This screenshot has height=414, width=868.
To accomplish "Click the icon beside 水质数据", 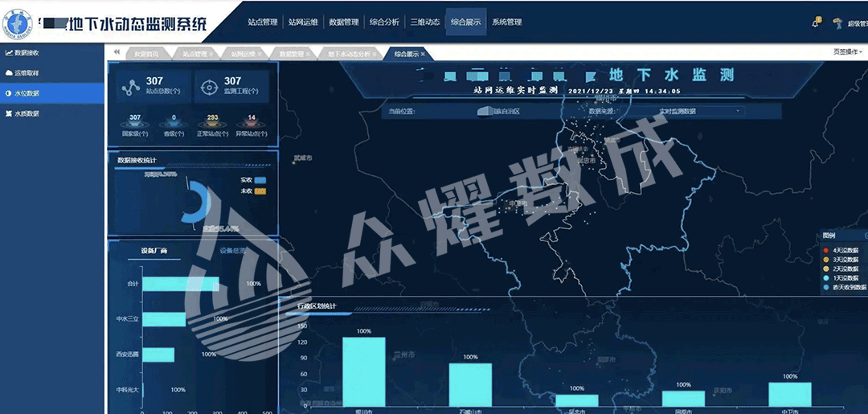I will tap(8, 113).
